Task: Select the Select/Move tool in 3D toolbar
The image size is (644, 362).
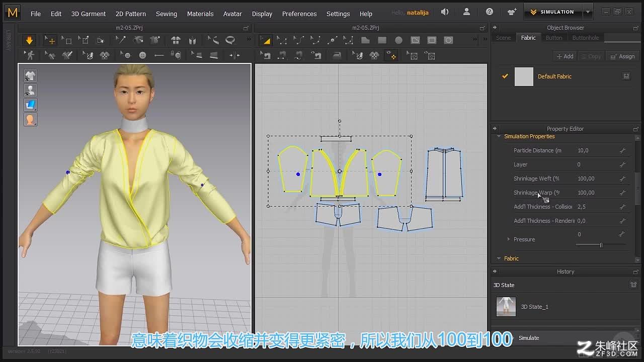Action: coord(50,40)
